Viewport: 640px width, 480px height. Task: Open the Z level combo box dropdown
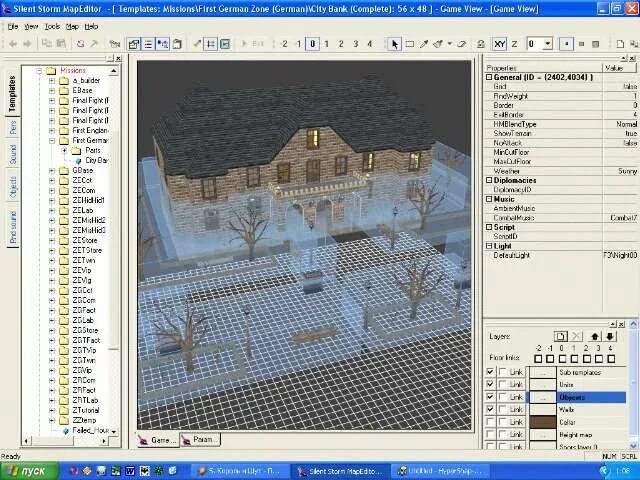pos(548,44)
